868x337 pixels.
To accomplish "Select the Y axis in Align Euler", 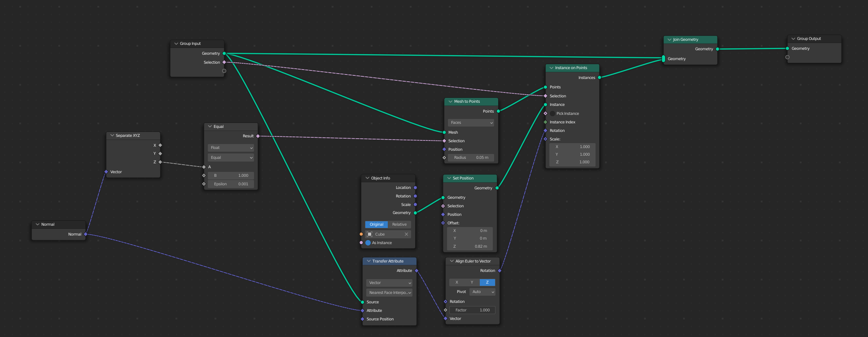I will coord(472,282).
